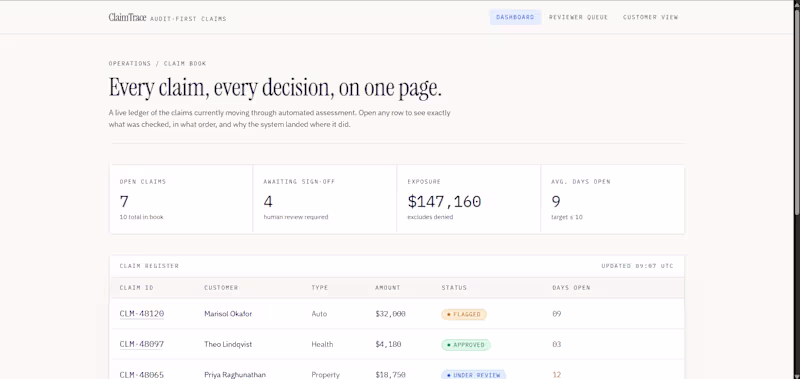Click the Status column header
The height and width of the screenshot is (379, 800).
coord(454,288)
